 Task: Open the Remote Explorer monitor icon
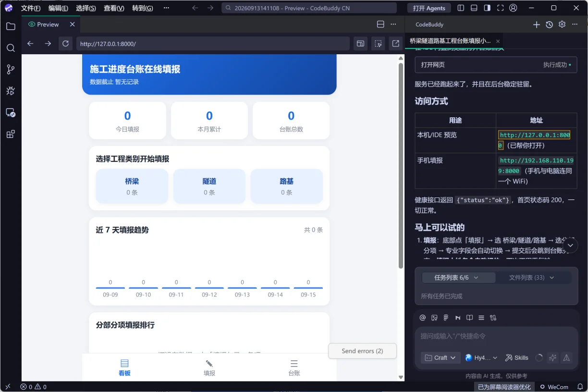pos(11,112)
